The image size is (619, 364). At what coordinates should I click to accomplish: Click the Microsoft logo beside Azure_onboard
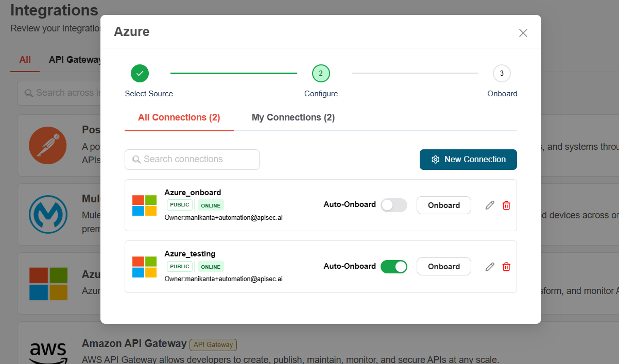[x=144, y=205]
